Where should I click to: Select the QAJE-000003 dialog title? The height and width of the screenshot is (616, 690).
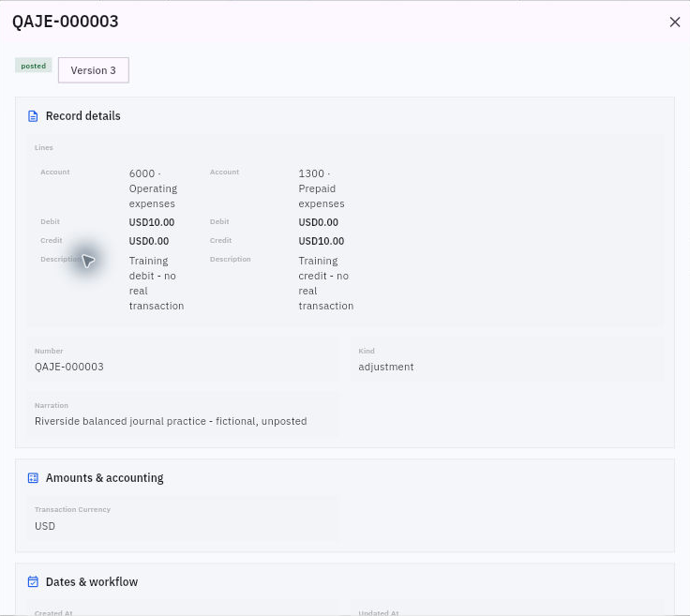coord(66,22)
